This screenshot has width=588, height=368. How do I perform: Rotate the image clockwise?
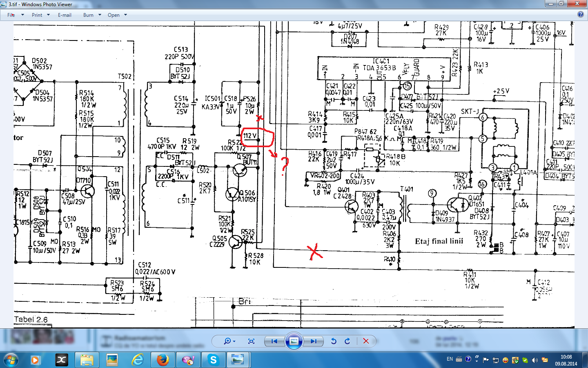coord(347,341)
